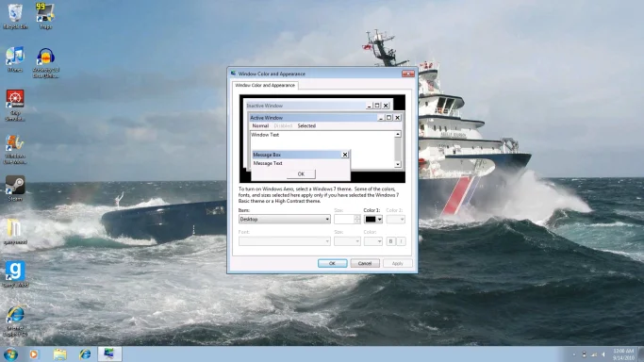This screenshot has height=362, width=644.
Task: Open Windows Explorer folder in taskbar
Action: pyautogui.click(x=60, y=354)
